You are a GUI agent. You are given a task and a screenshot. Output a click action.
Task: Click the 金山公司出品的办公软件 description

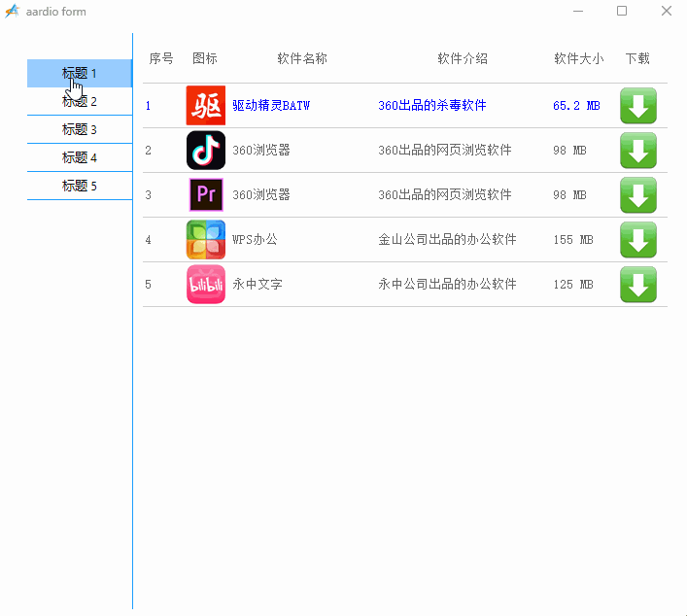pyautogui.click(x=447, y=240)
